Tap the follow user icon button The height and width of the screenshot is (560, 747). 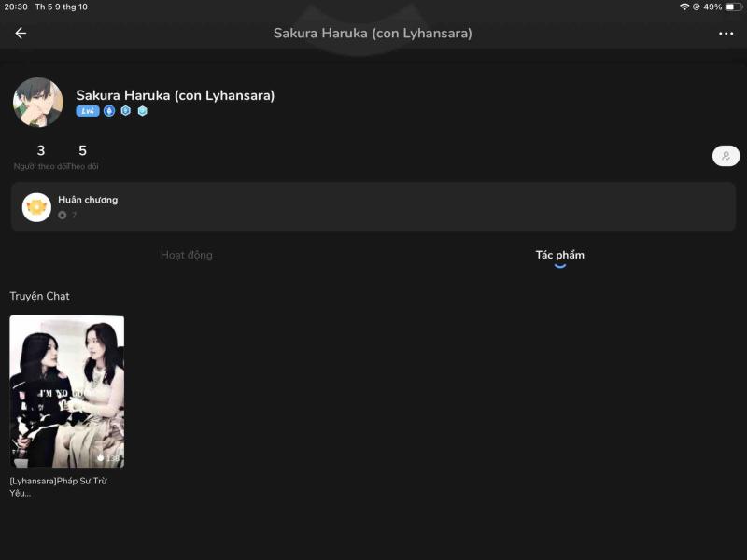click(726, 156)
